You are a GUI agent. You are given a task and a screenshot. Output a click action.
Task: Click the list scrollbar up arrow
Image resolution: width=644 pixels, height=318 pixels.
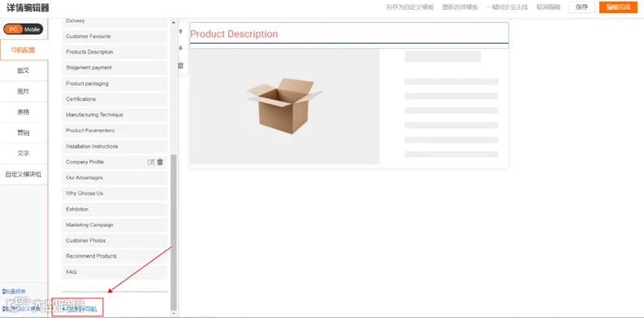173,23
